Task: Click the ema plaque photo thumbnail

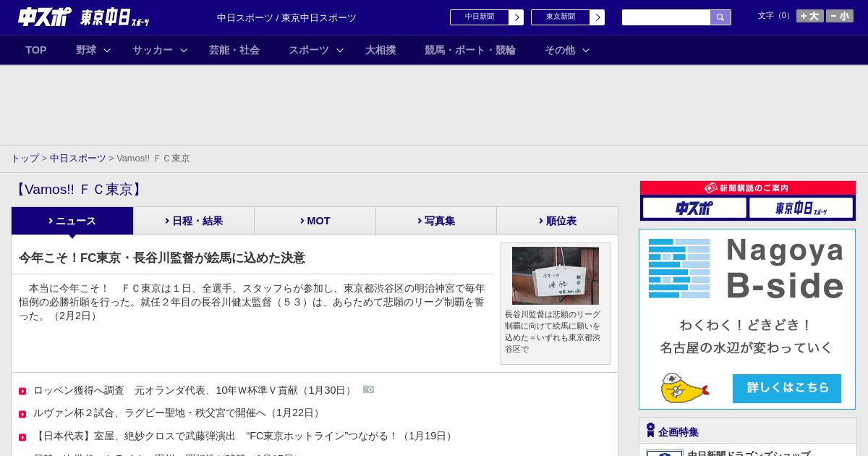Action: click(x=556, y=276)
